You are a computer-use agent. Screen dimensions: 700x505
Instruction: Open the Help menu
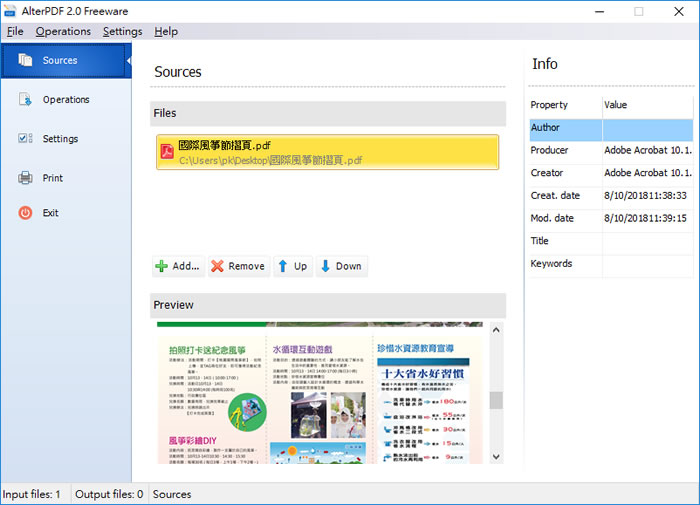tap(166, 31)
